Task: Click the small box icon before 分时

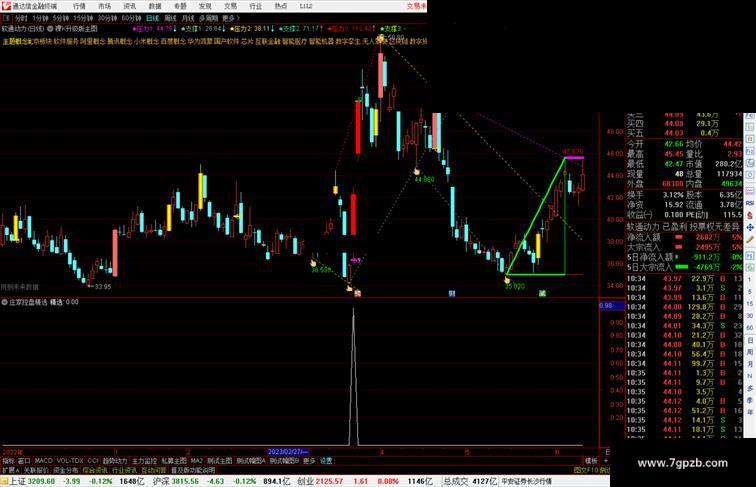Action: 6,18
